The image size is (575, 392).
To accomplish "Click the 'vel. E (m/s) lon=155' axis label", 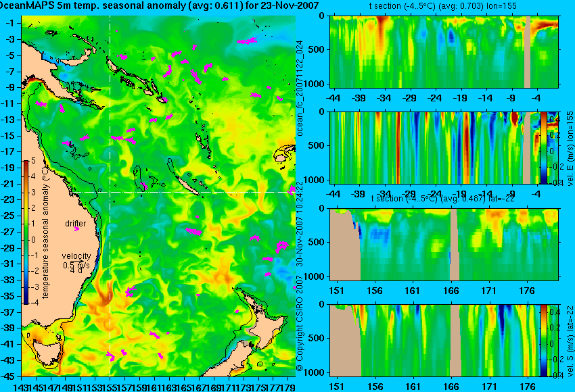I will point(570,148).
